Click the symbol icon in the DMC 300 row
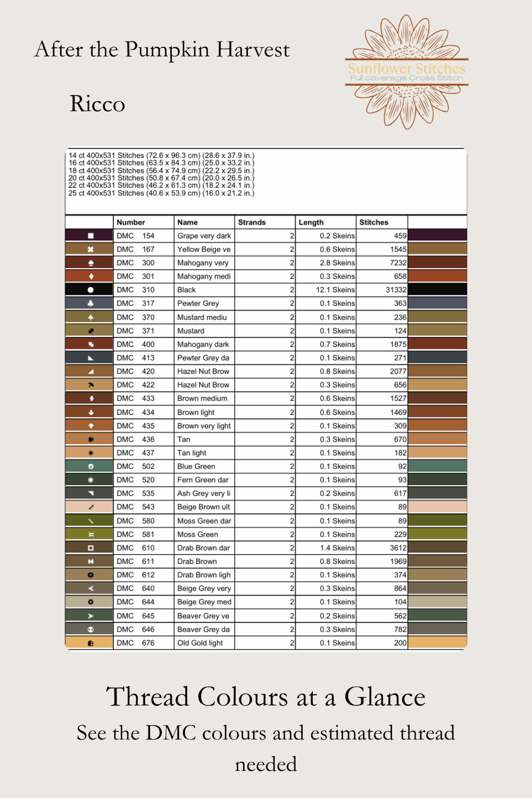The width and height of the screenshot is (532, 798). click(90, 263)
